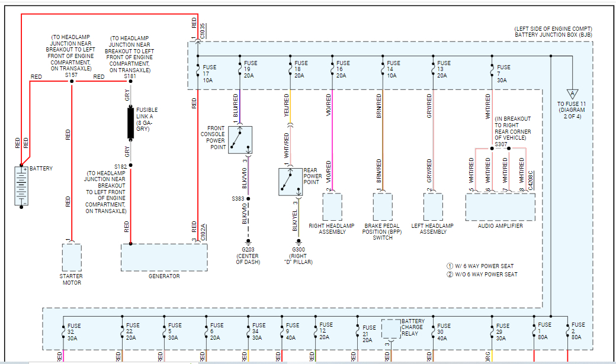
Task: Click the 'FUSE 29 30A' label
Action: point(503,332)
